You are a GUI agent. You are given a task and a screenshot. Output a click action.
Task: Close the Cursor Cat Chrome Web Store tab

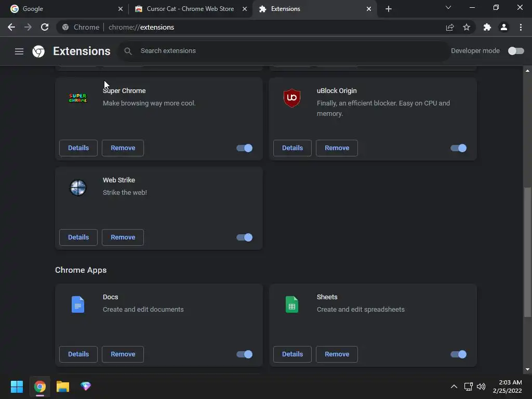(x=245, y=9)
